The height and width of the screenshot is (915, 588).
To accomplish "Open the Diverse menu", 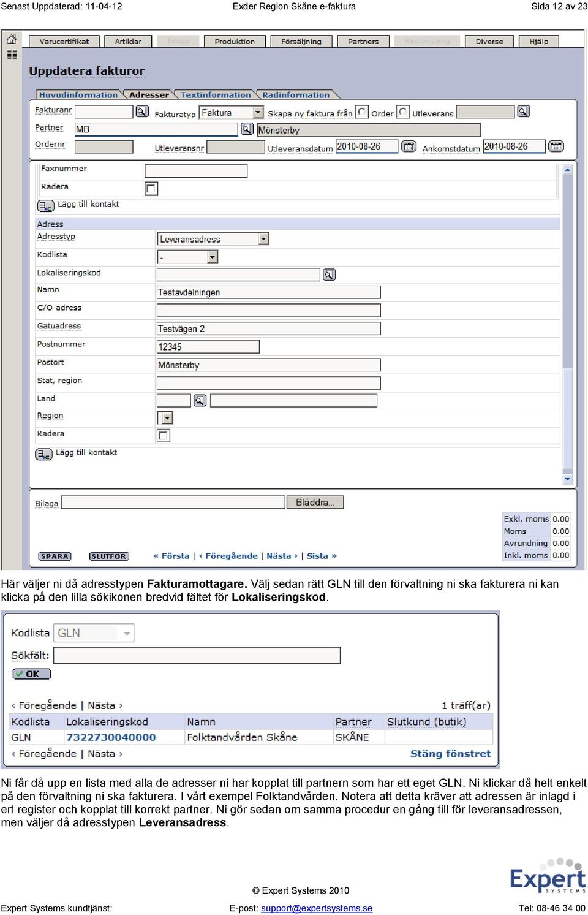I will point(489,42).
